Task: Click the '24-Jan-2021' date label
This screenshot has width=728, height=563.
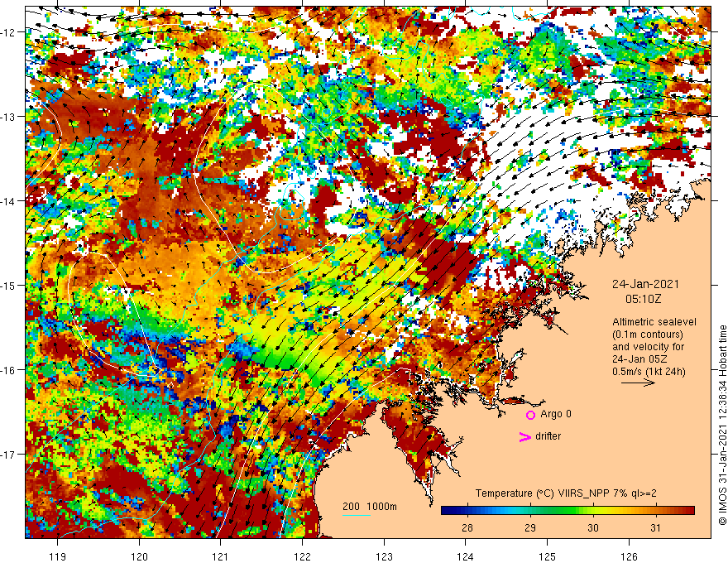Action: pyautogui.click(x=645, y=284)
